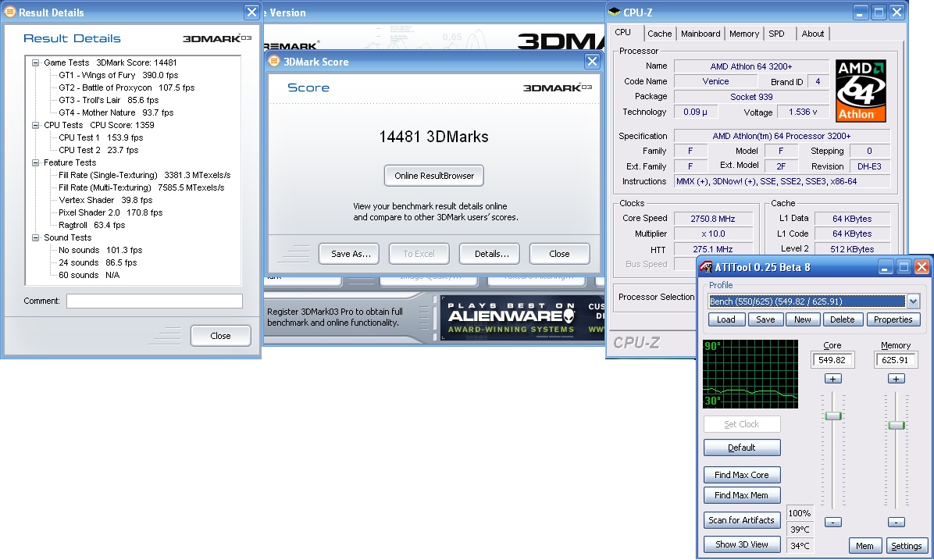Click the To Excel button
Viewport: 934px width, 560px height.
click(x=419, y=254)
